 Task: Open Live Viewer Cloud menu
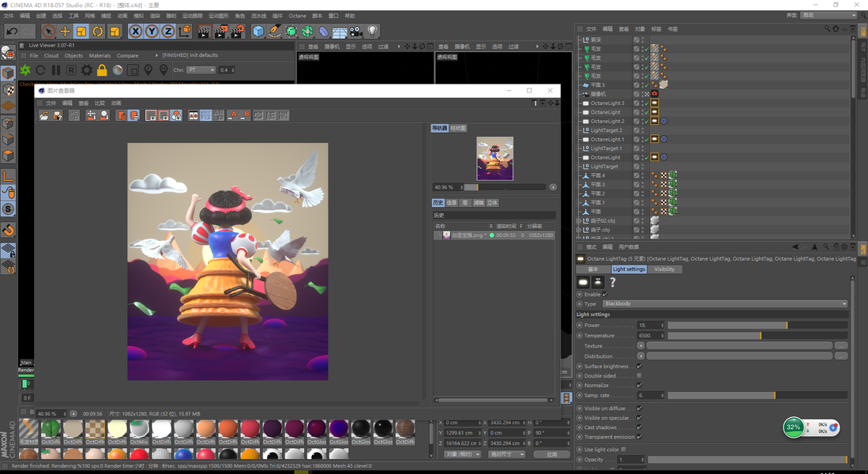[51, 55]
